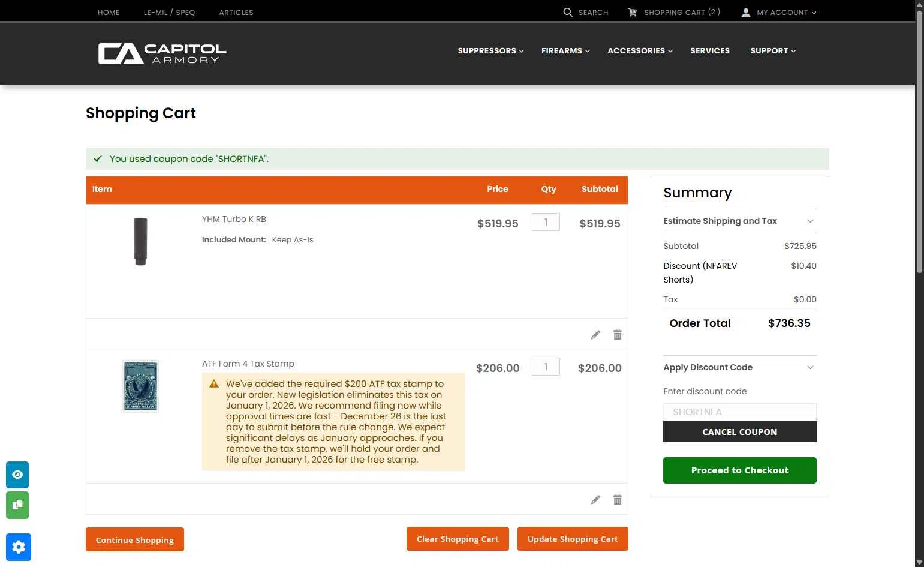Edit the ATF Form 4 Tax Stamp item
924x567 pixels.
tap(595, 500)
